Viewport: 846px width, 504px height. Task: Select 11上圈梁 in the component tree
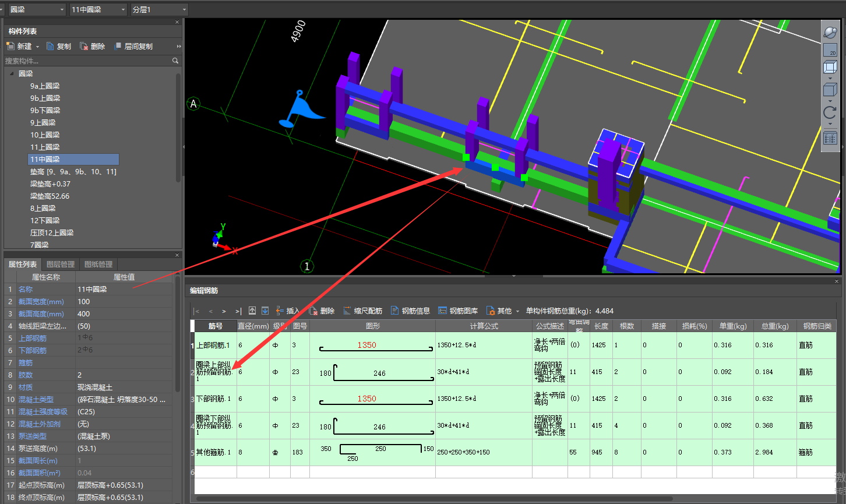pyautogui.click(x=45, y=147)
